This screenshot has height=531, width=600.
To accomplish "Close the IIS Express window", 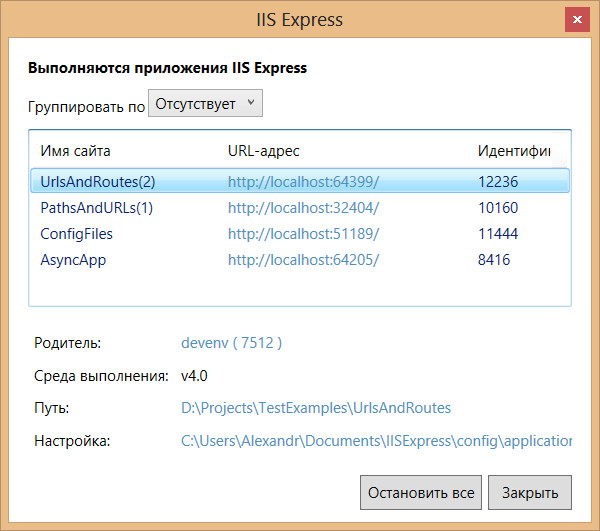I will (x=577, y=19).
